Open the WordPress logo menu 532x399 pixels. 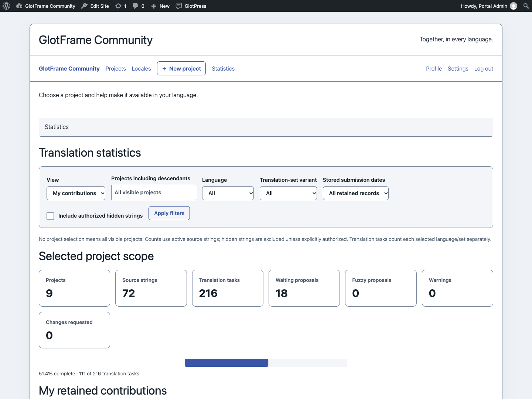(6, 6)
